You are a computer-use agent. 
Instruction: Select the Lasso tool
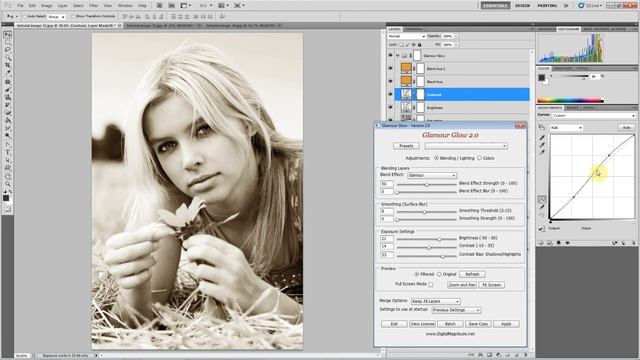click(x=7, y=50)
